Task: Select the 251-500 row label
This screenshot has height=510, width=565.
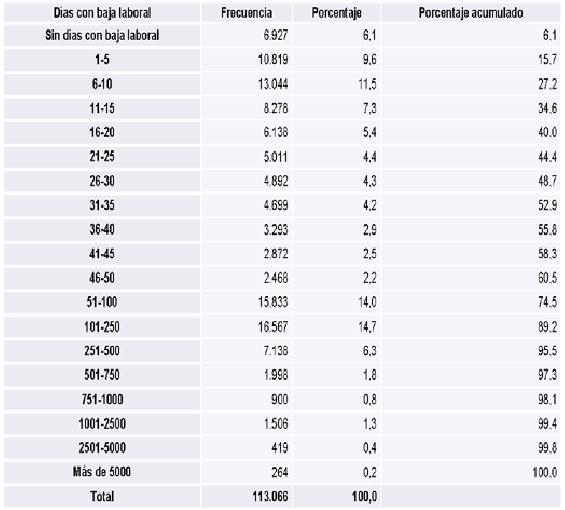Action: pyautogui.click(x=102, y=351)
